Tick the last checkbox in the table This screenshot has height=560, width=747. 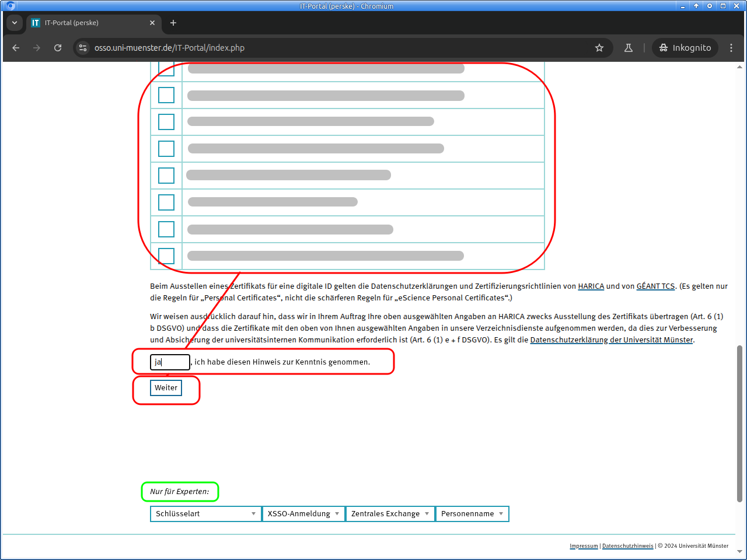(166, 256)
